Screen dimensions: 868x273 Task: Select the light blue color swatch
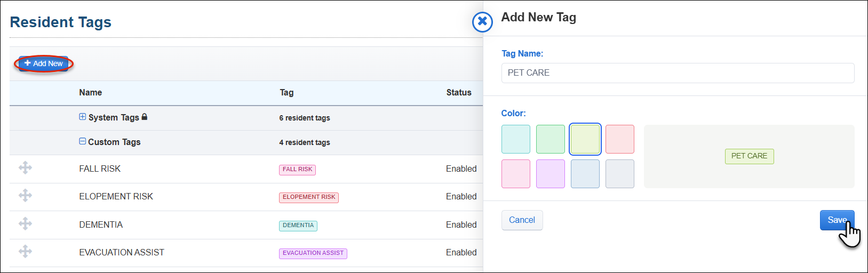pyautogui.click(x=585, y=174)
